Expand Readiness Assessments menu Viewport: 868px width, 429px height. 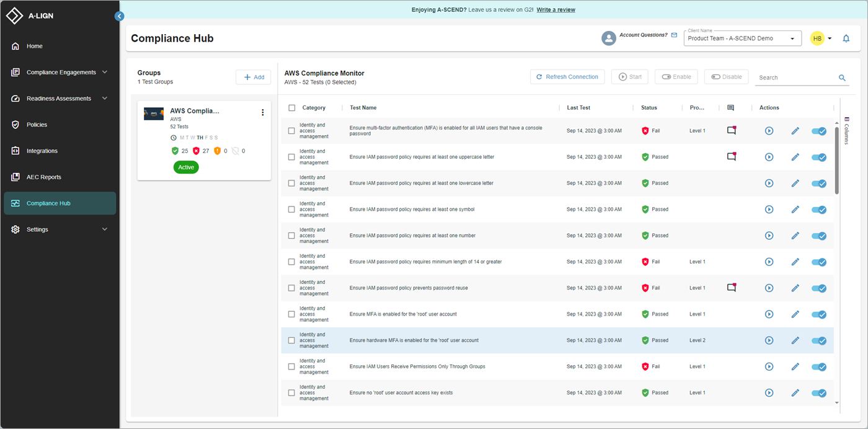(104, 99)
